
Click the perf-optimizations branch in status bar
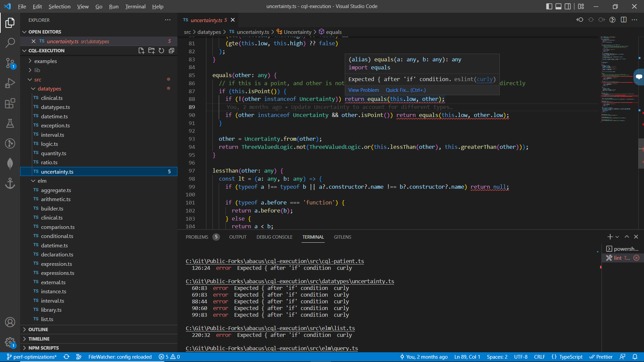(32, 357)
